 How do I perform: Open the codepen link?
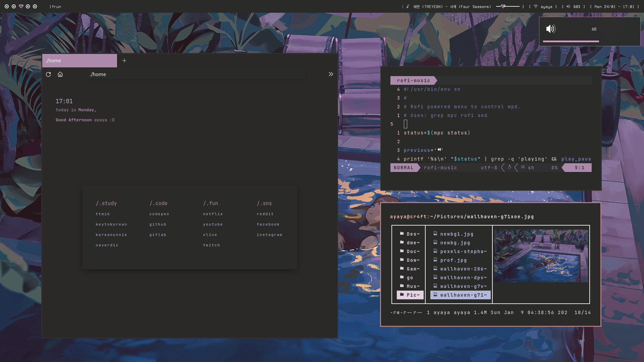coord(159,214)
